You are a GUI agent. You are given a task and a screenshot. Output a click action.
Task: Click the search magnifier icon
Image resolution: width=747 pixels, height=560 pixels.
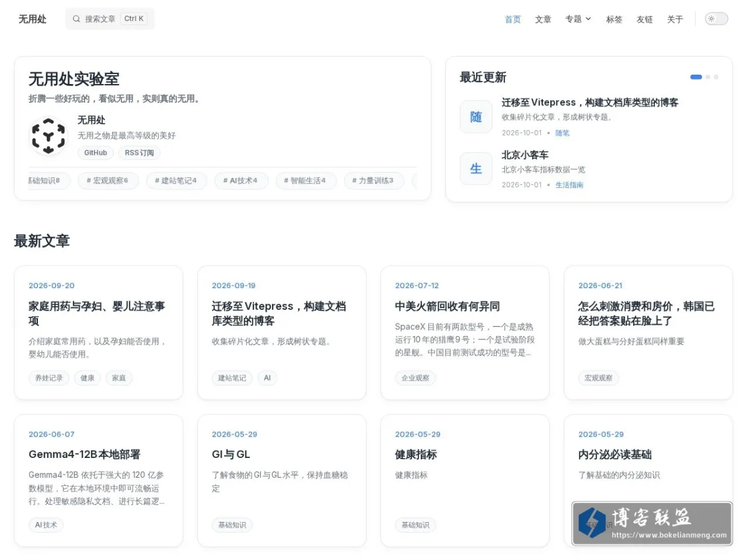(77, 19)
